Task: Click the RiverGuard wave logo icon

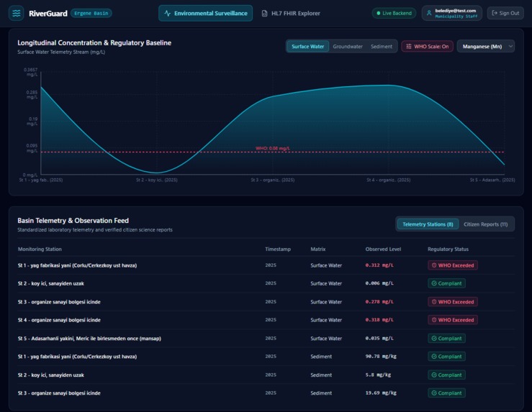Action: click(17, 13)
